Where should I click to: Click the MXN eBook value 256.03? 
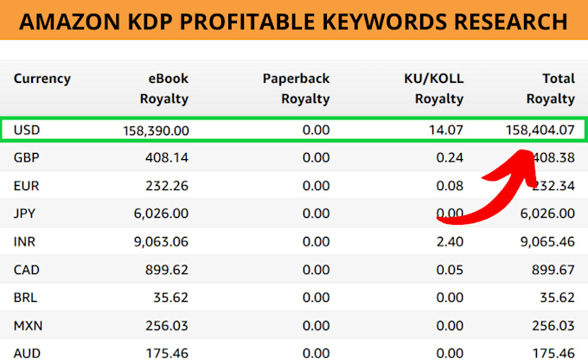click(167, 326)
